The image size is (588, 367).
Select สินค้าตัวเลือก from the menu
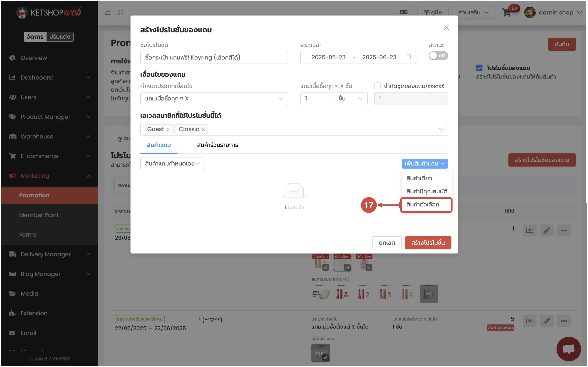pos(423,205)
